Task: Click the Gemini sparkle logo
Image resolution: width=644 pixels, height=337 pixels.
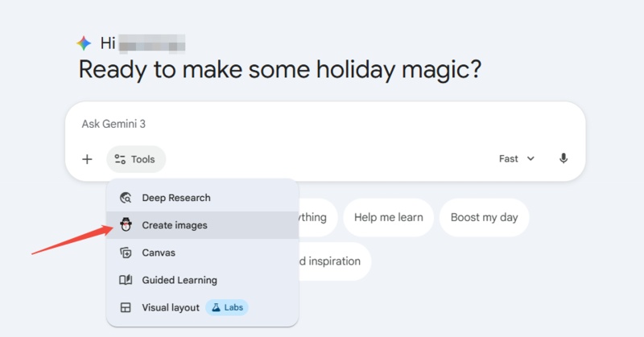Action: coord(84,43)
